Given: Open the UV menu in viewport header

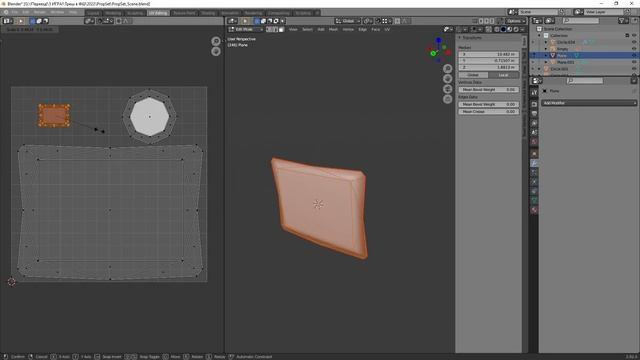Looking at the screenshot, I should [x=387, y=29].
